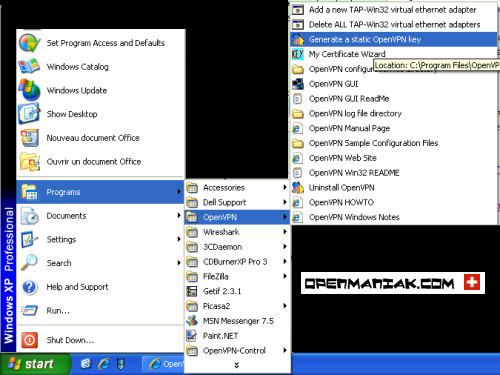Image resolution: width=500 pixels, height=375 pixels.
Task: Click the Uninstall OpenVPN icon
Action: 298,187
